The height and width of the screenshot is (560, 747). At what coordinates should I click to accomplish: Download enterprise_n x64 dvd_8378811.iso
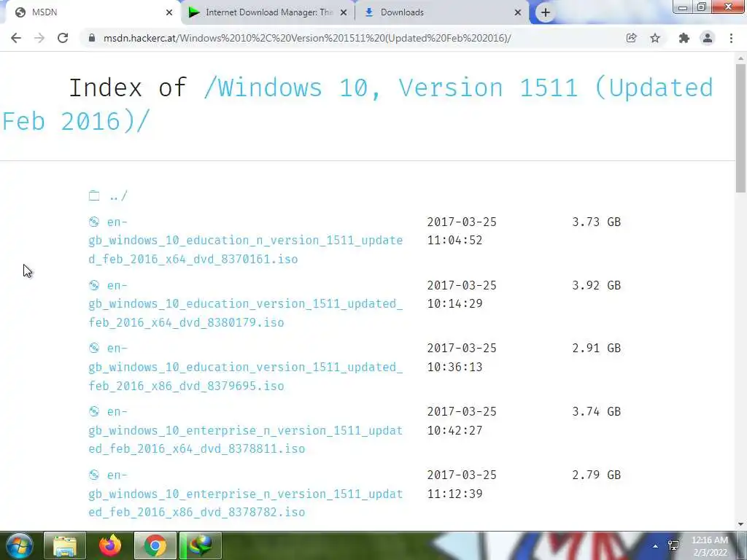coord(245,430)
